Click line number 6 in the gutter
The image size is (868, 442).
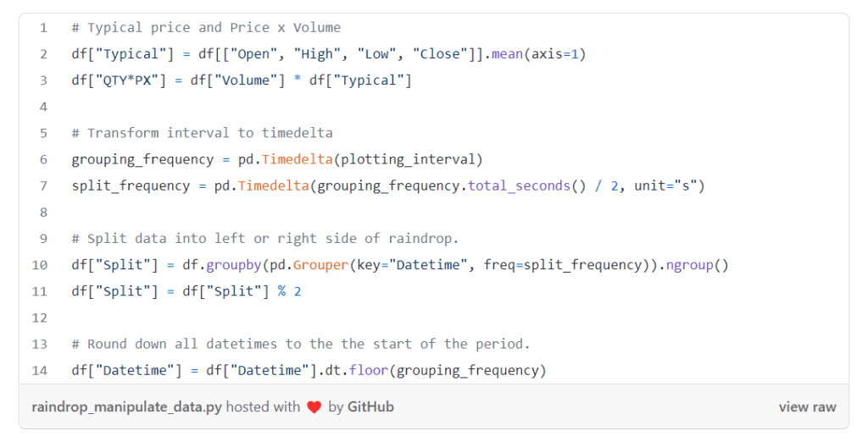click(x=43, y=159)
